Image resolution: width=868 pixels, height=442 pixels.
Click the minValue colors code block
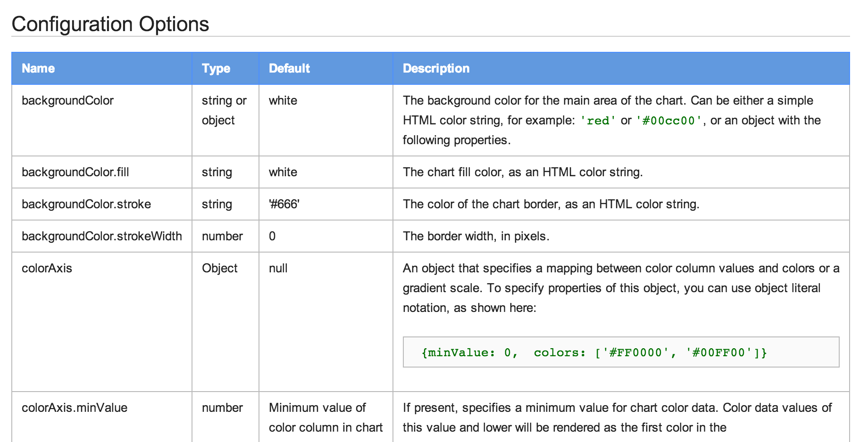pos(594,352)
